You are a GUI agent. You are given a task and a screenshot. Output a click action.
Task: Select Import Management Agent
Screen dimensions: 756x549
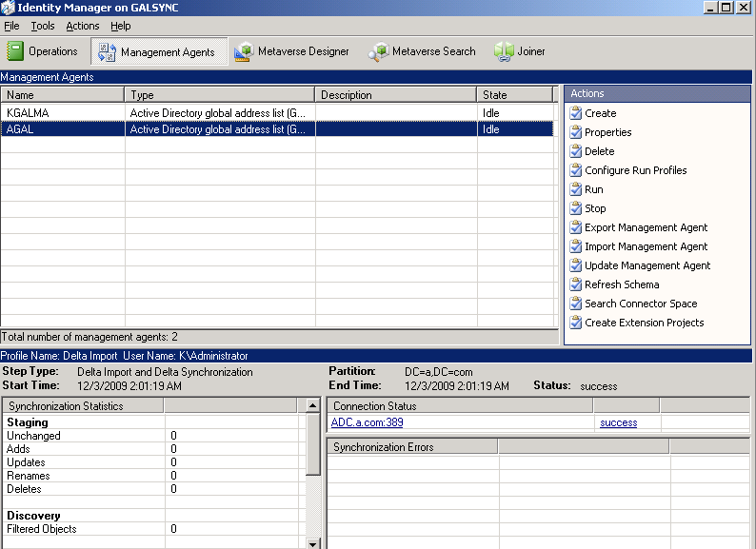(x=647, y=246)
